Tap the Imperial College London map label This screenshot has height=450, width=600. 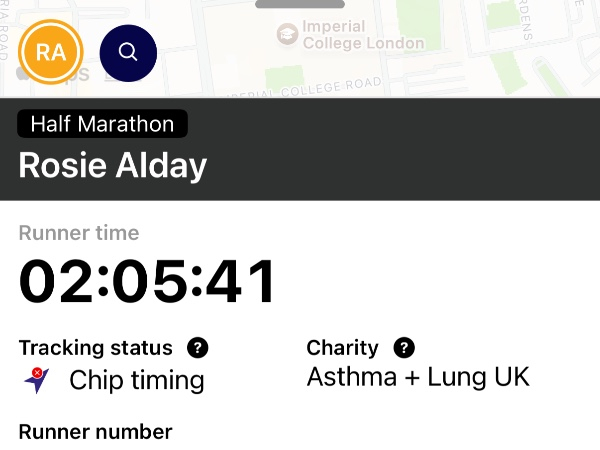[x=363, y=35]
